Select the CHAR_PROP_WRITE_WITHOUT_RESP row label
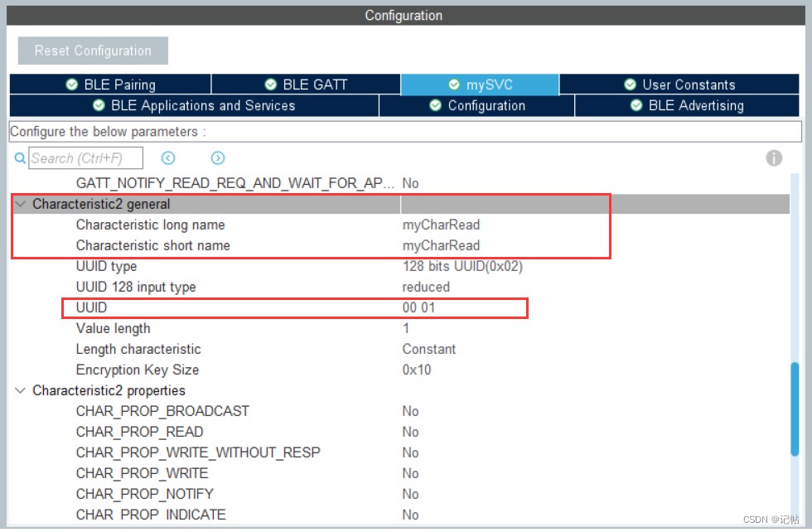Screen dimensions: 812x532 point(198,452)
